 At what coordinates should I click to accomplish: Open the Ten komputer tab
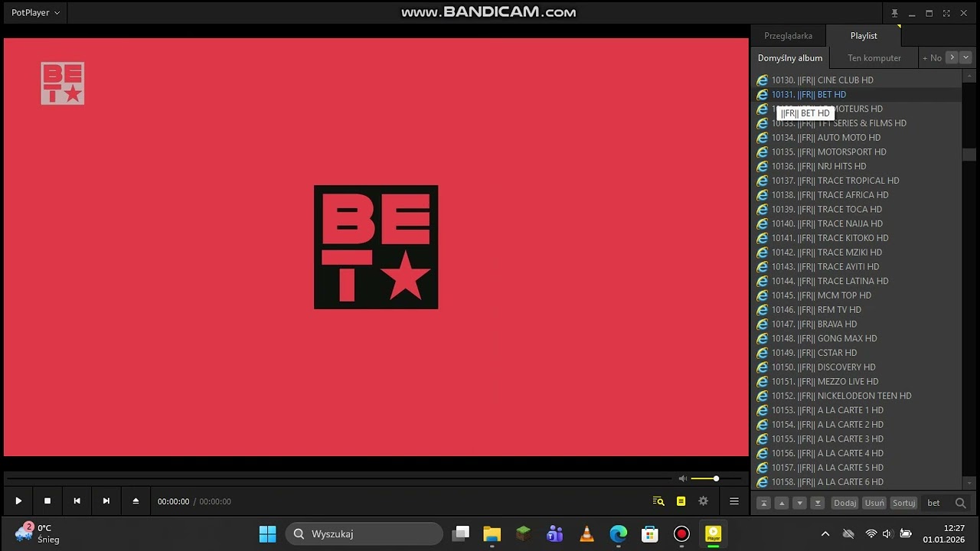point(874,57)
